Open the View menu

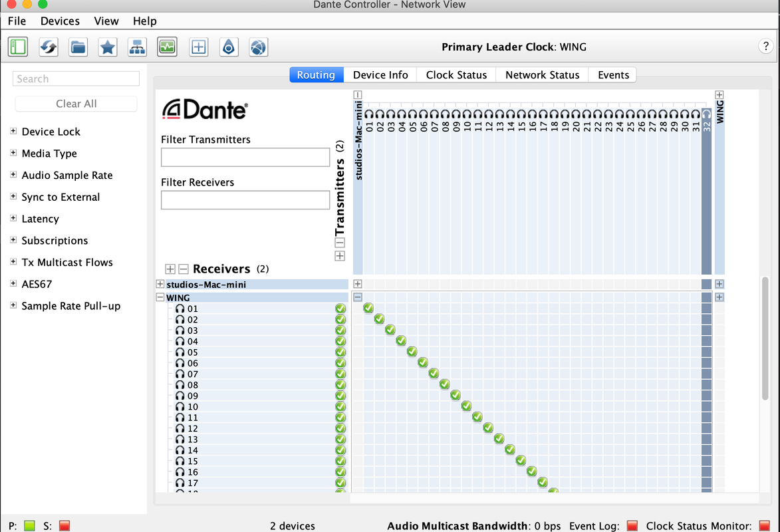[106, 21]
